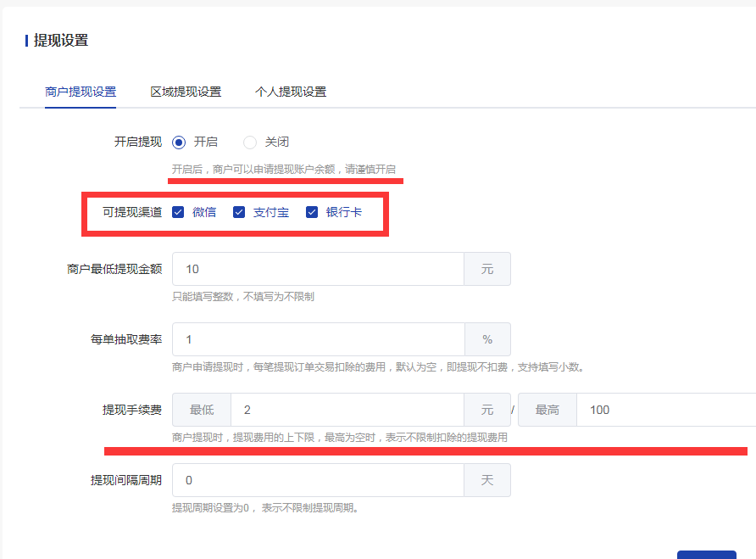Screen dimensions: 756x559
Task: Click the 每单抽取费率 label
Action: click(x=126, y=339)
